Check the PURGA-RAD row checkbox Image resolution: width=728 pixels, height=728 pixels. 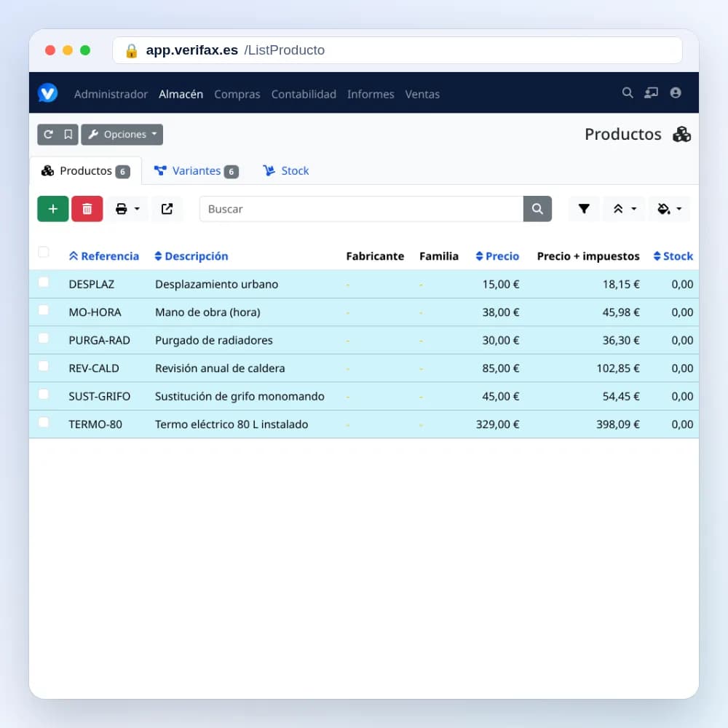[43, 338]
